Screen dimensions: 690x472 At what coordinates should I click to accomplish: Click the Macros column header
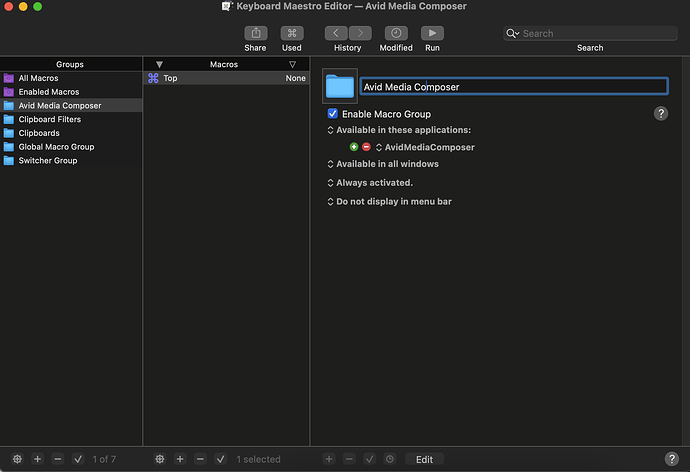[x=224, y=64]
